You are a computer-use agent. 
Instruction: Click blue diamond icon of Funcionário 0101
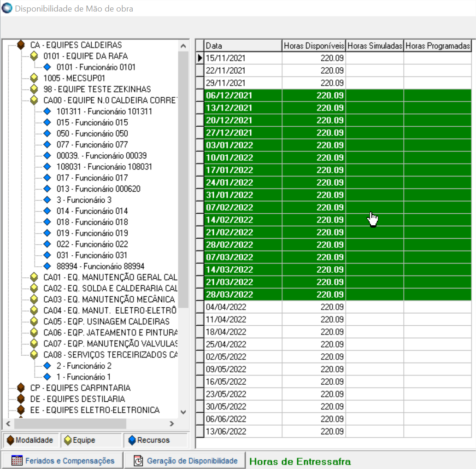pyautogui.click(x=47, y=67)
